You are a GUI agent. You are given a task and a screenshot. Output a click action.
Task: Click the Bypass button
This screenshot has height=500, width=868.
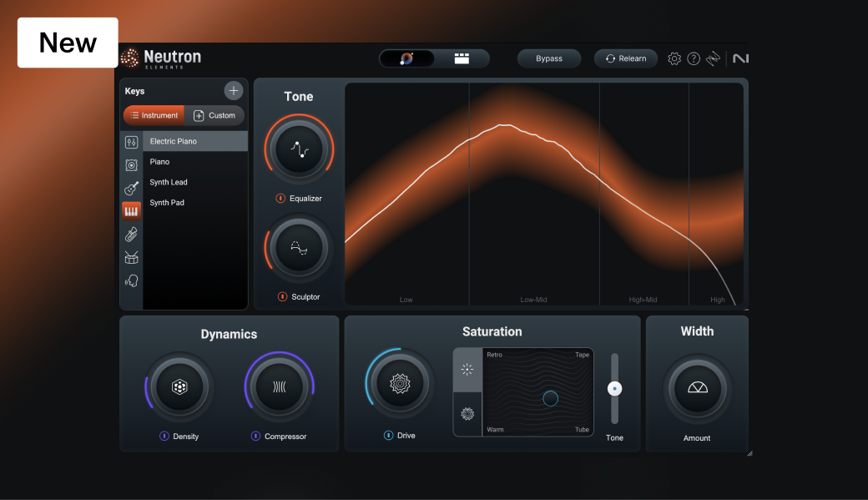point(548,58)
